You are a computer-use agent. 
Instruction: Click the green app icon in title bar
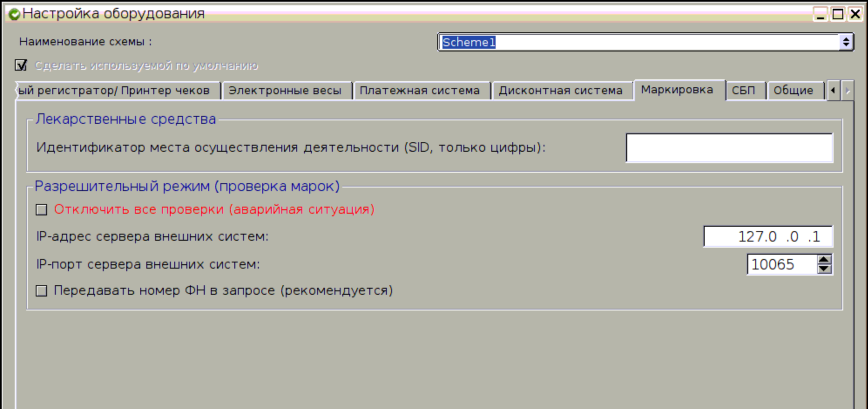[14, 14]
